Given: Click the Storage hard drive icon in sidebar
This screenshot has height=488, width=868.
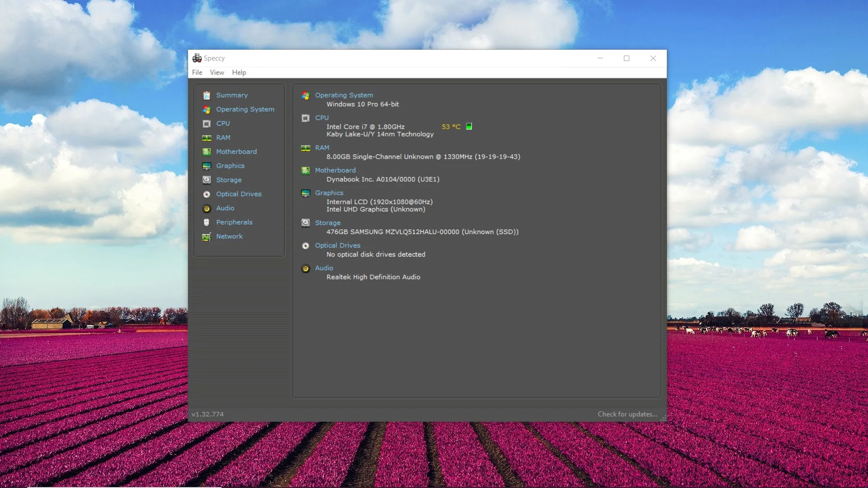Looking at the screenshot, I should [207, 180].
